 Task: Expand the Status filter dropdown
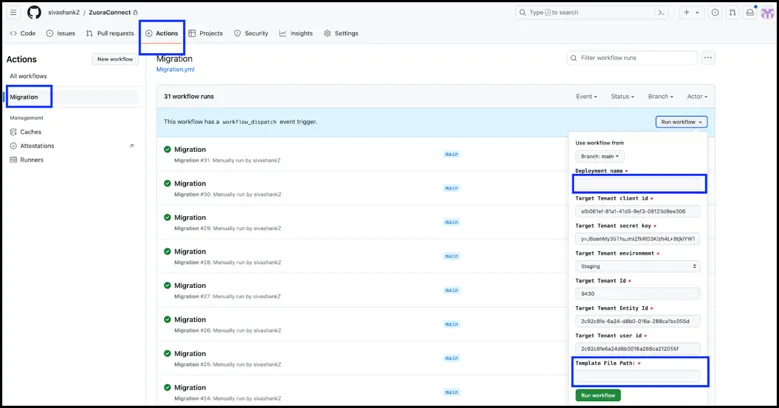[623, 96]
